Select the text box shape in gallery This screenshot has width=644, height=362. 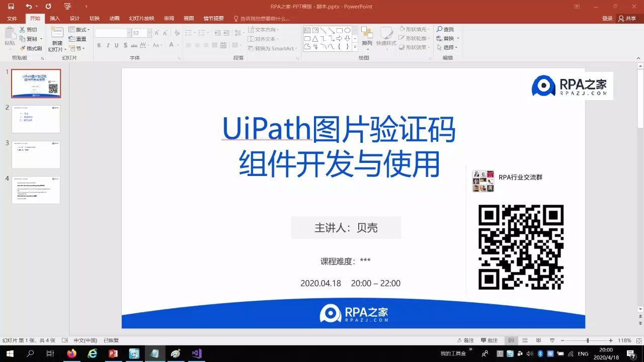[307, 30]
